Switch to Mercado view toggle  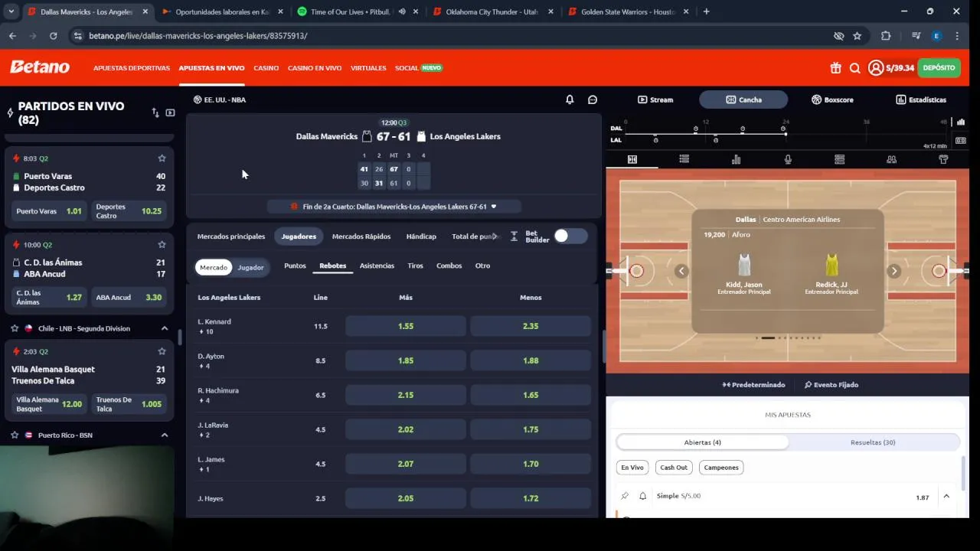214,267
